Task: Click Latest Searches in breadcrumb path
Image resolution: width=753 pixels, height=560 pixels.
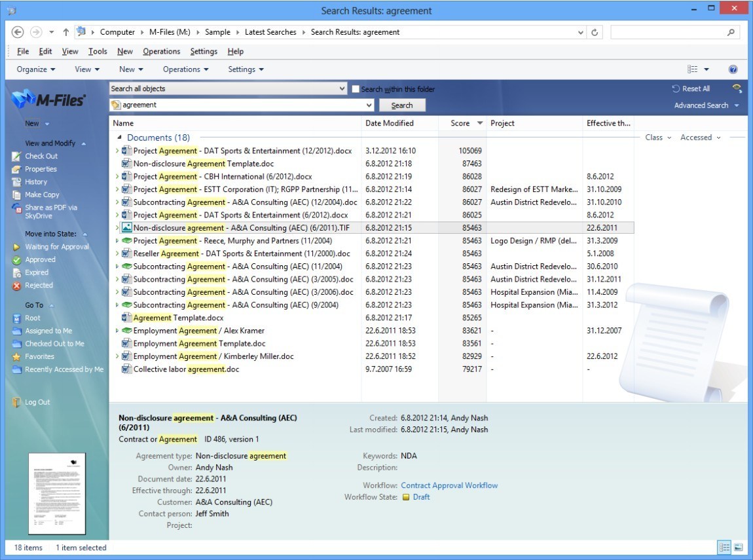Action: tap(270, 32)
